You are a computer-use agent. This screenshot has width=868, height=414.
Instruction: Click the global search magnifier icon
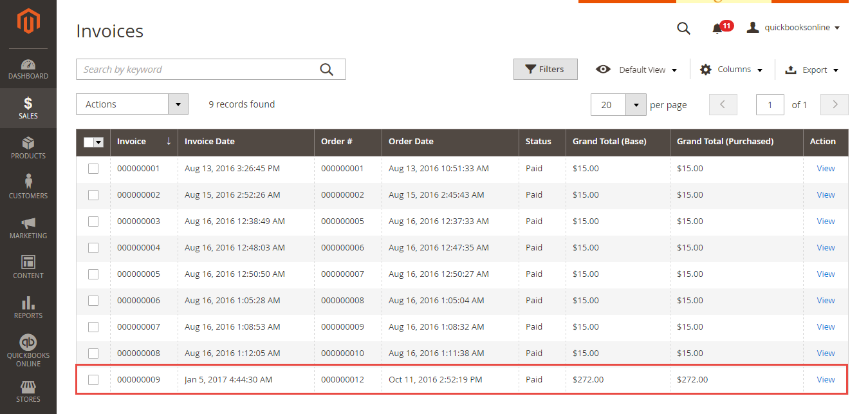point(683,28)
